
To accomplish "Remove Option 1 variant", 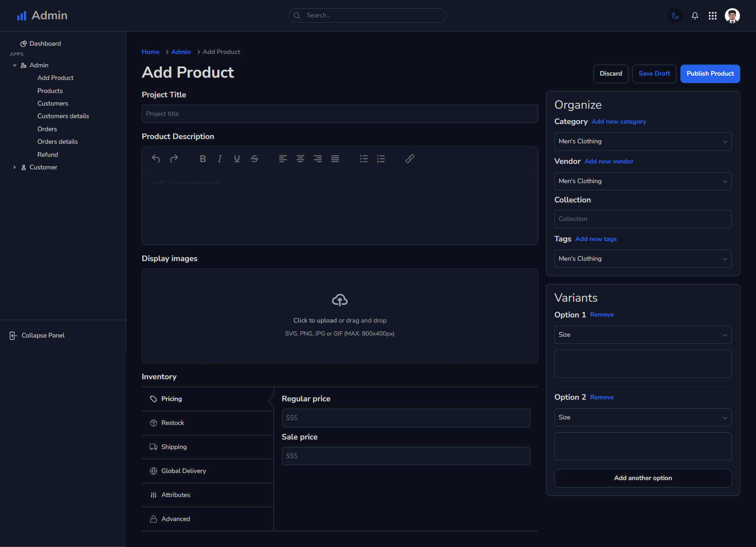I will [602, 315].
